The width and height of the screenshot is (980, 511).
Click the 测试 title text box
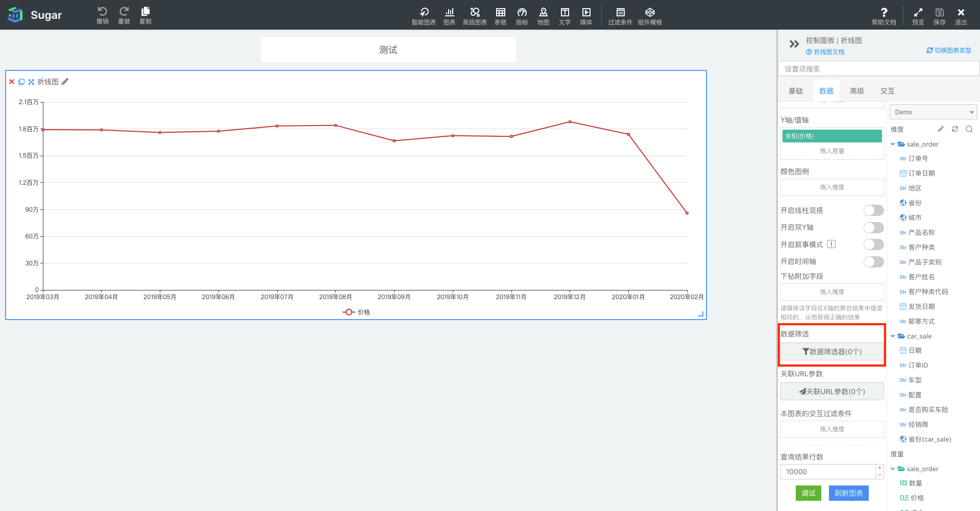pyautogui.click(x=388, y=50)
